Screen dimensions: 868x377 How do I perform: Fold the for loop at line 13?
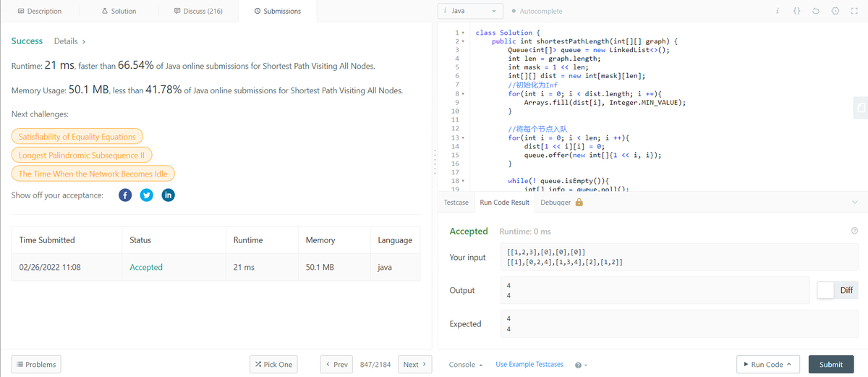click(463, 137)
